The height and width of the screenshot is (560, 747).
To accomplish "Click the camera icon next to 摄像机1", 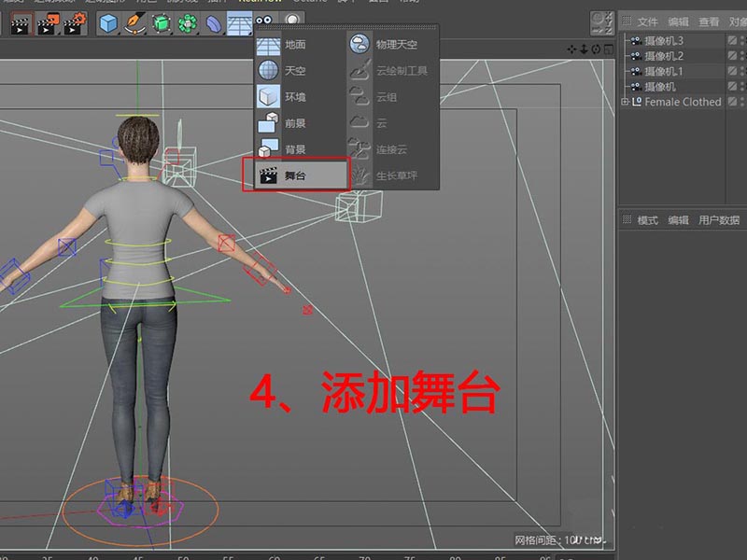I will pyautogui.click(x=636, y=72).
